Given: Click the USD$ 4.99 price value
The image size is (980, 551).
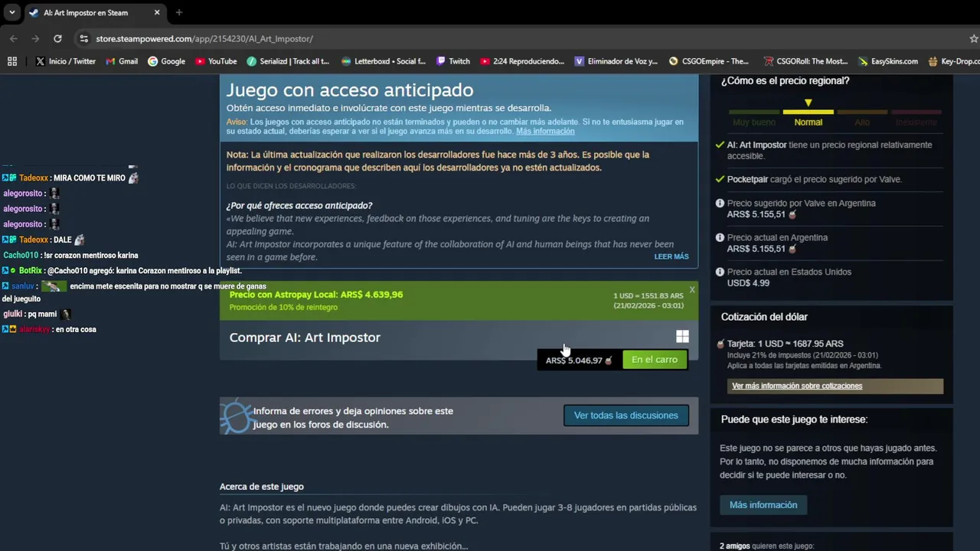Looking at the screenshot, I should coord(748,283).
